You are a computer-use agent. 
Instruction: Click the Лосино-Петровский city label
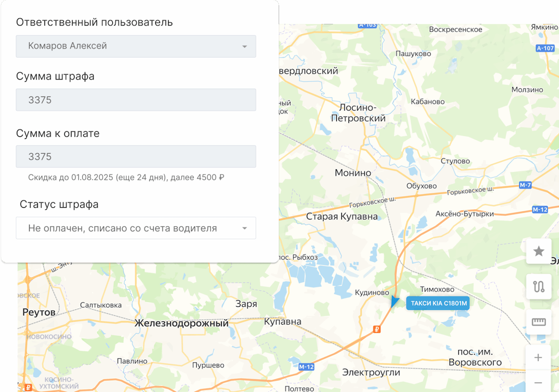(358, 113)
